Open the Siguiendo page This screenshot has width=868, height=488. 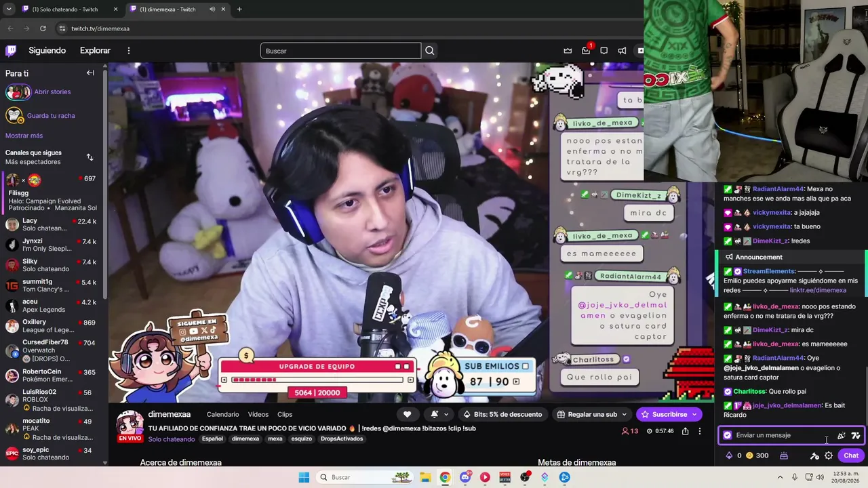[47, 51]
